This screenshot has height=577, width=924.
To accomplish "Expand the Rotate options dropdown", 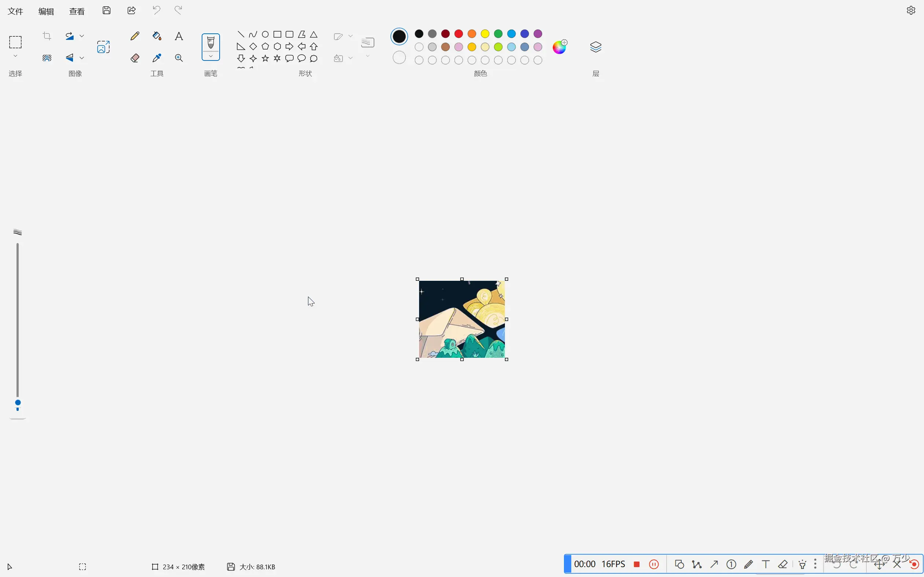I will [x=82, y=36].
